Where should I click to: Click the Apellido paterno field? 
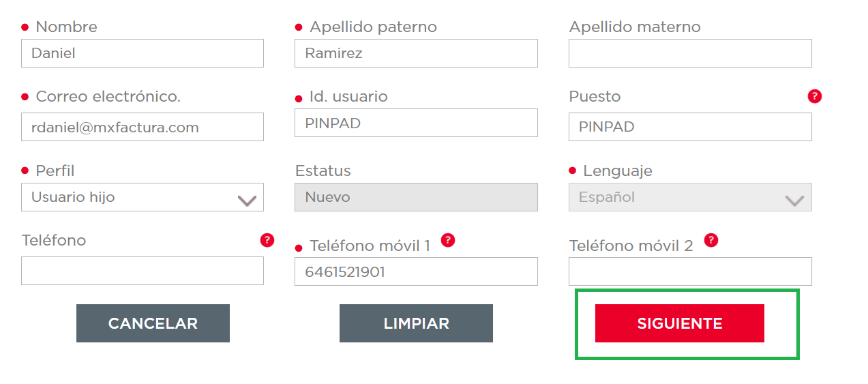click(416, 53)
